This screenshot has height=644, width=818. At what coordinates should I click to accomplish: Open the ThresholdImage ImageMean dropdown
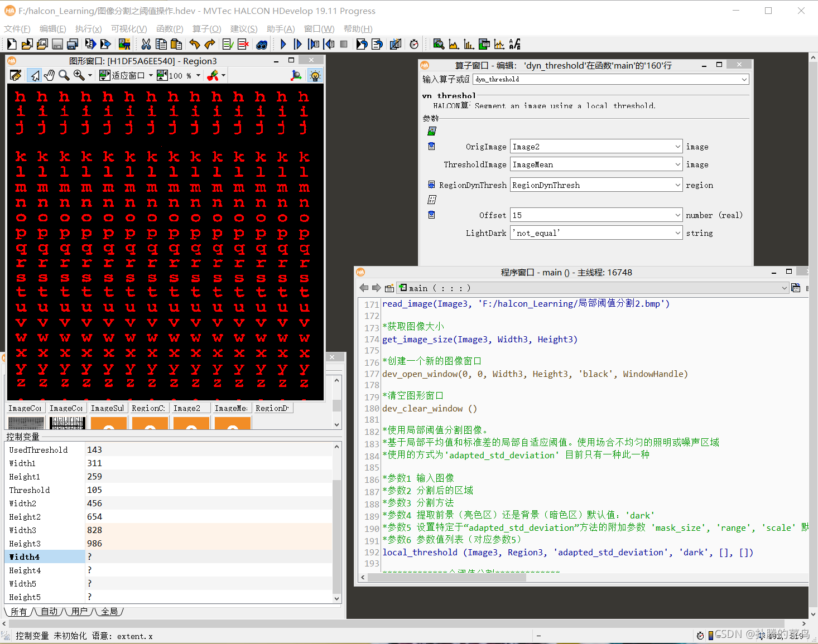[x=678, y=164]
